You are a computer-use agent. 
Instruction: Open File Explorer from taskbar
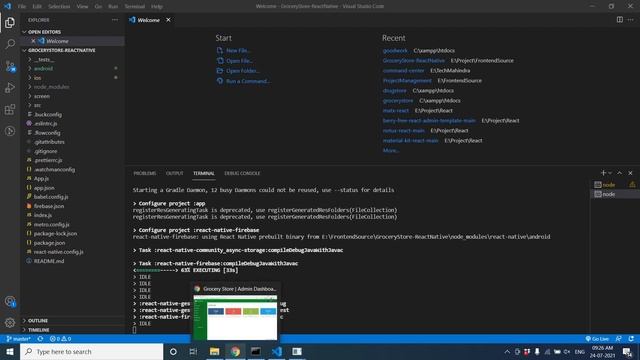pos(214,351)
